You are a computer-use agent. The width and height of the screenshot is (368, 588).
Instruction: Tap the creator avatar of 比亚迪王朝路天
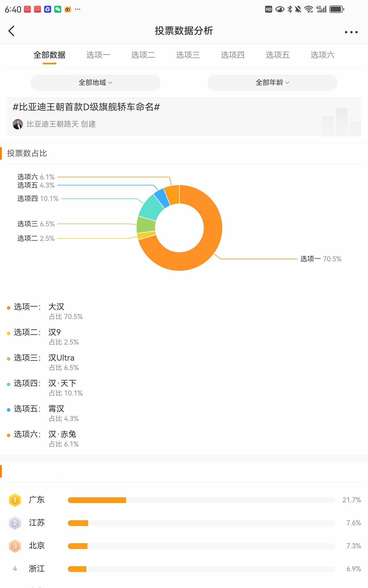click(18, 124)
